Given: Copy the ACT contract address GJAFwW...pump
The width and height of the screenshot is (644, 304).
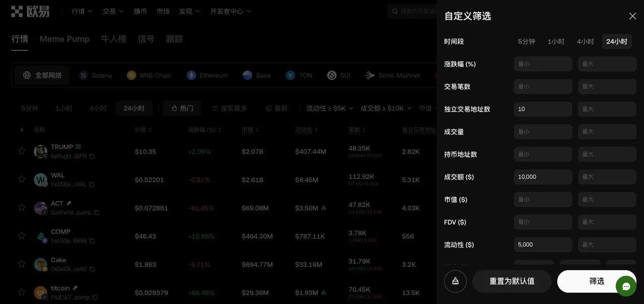Looking at the screenshot, I should [97, 213].
